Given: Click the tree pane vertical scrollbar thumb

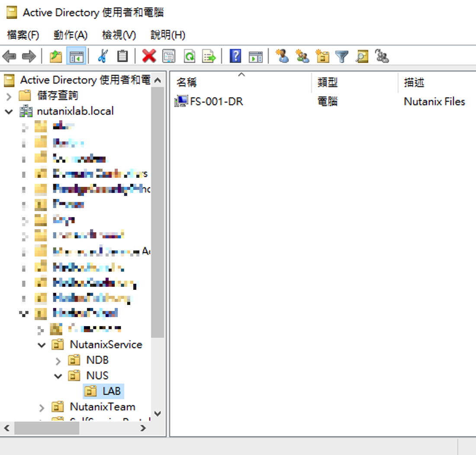Looking at the screenshot, I should [158, 212].
